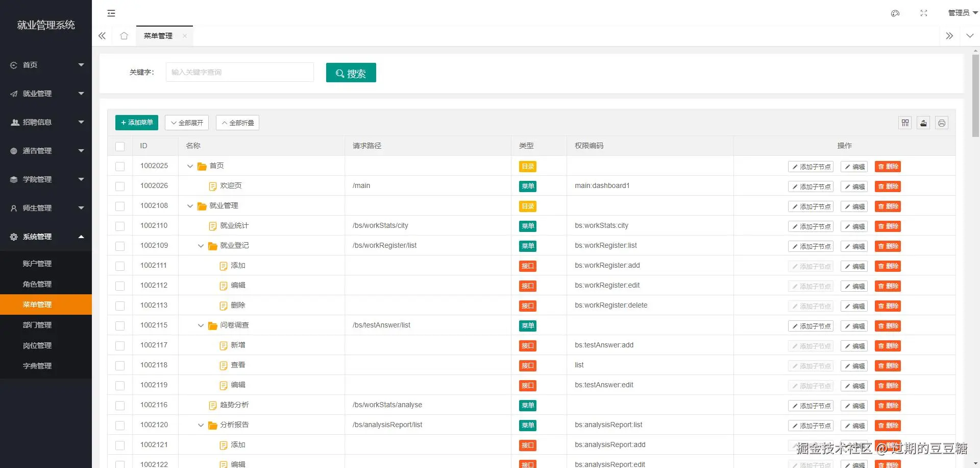Click 删除 for the 就业统计 row

888,226
